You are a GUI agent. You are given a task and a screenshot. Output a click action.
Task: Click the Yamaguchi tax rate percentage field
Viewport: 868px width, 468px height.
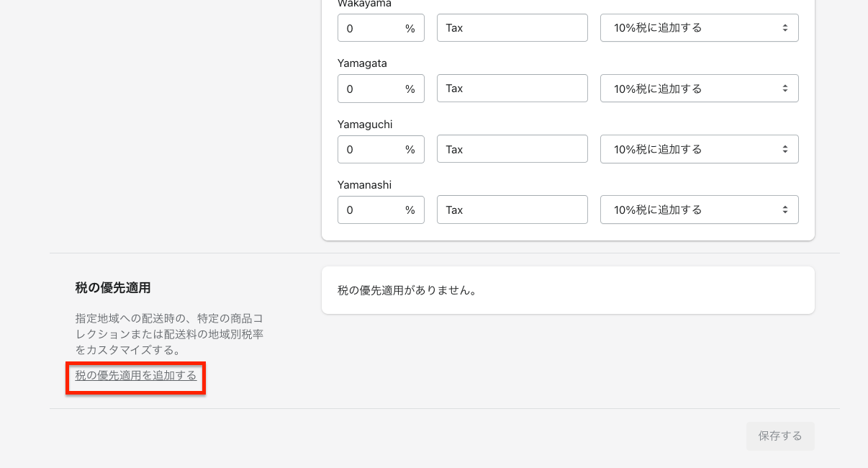tap(381, 149)
